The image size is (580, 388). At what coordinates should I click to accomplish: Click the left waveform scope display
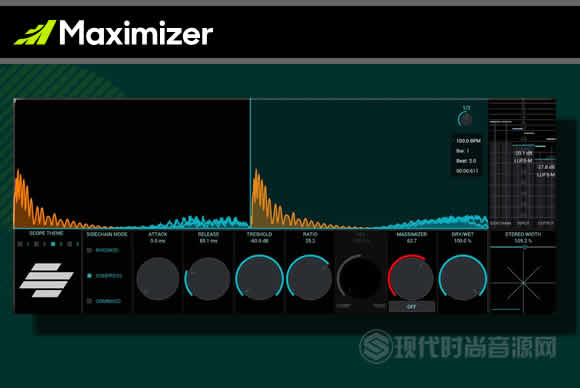click(132, 163)
